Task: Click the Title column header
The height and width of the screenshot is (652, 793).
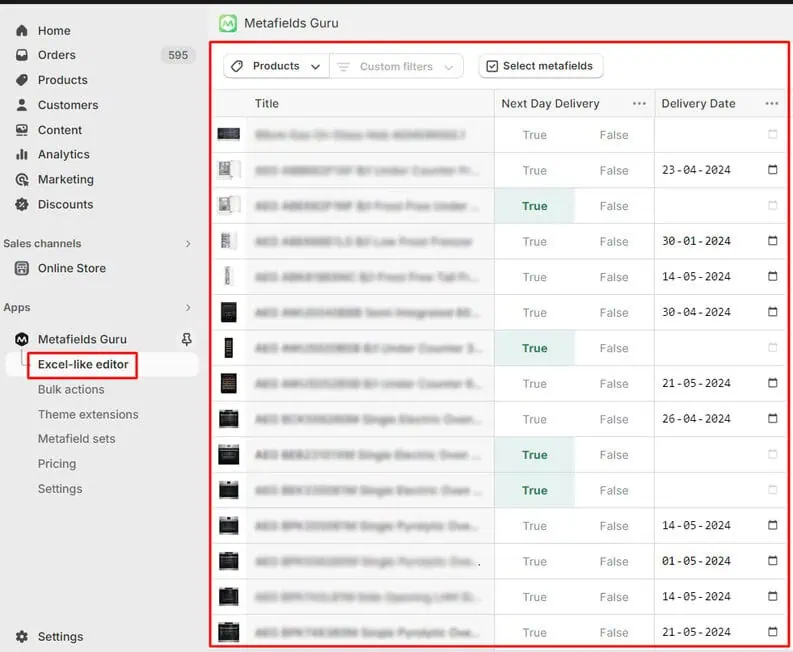Action: [267, 104]
